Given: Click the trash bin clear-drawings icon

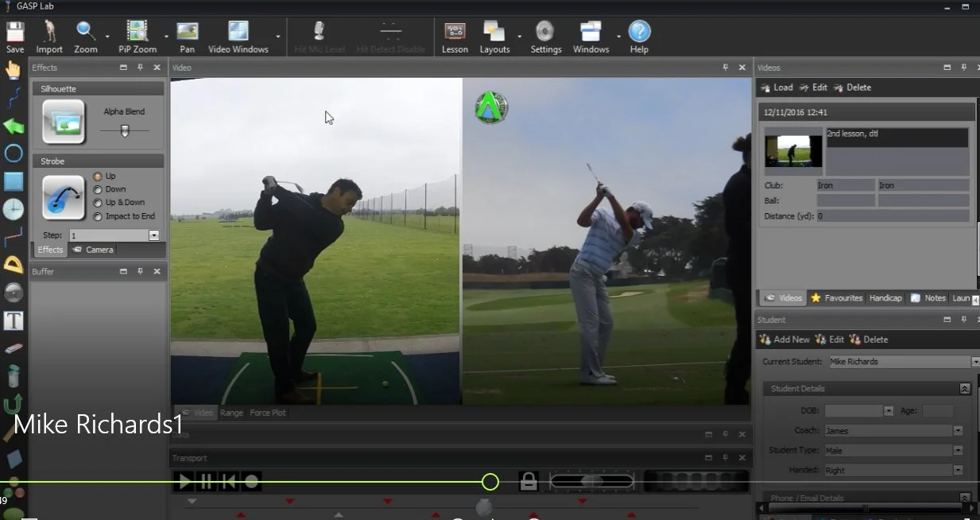Looking at the screenshot, I should pyautogui.click(x=14, y=376).
